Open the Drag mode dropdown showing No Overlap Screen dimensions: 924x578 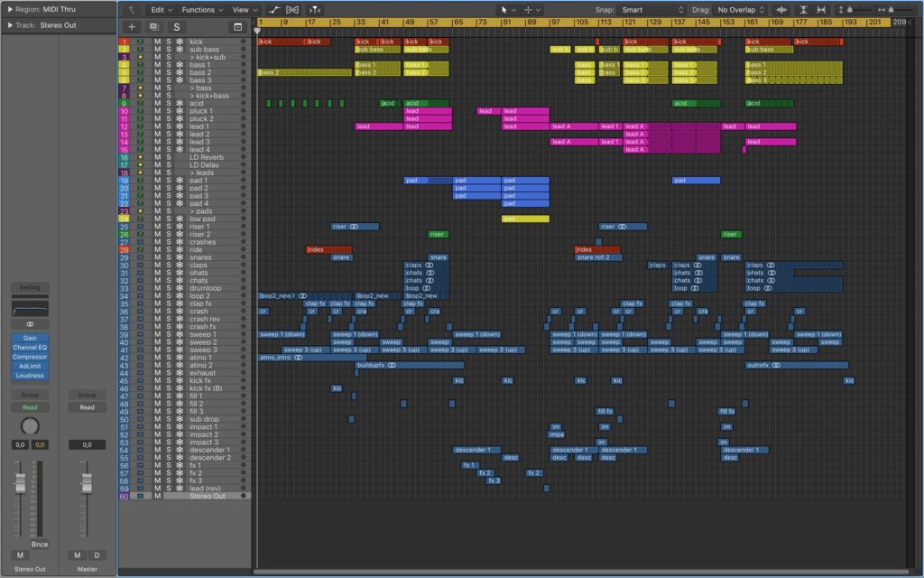[741, 10]
